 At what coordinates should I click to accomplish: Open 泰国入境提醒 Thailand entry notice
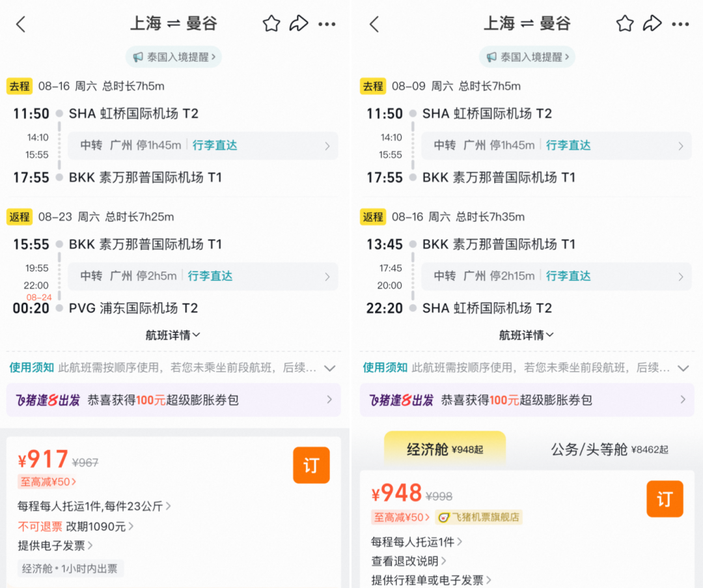pos(173,57)
